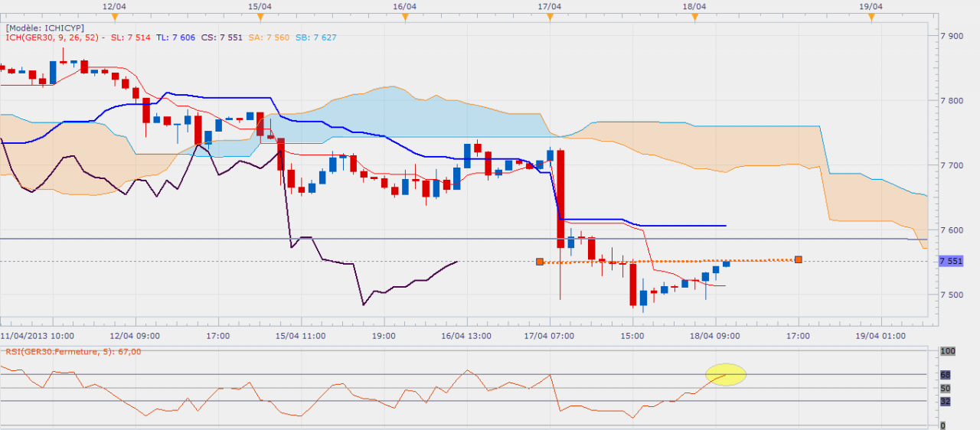Select right square handle of orange dotted line
980x430 pixels.
[x=799, y=259]
